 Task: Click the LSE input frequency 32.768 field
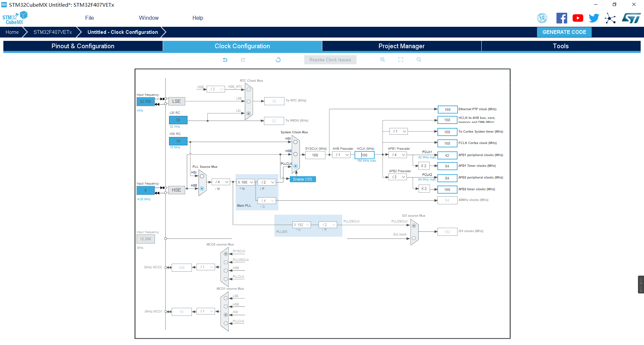146,101
